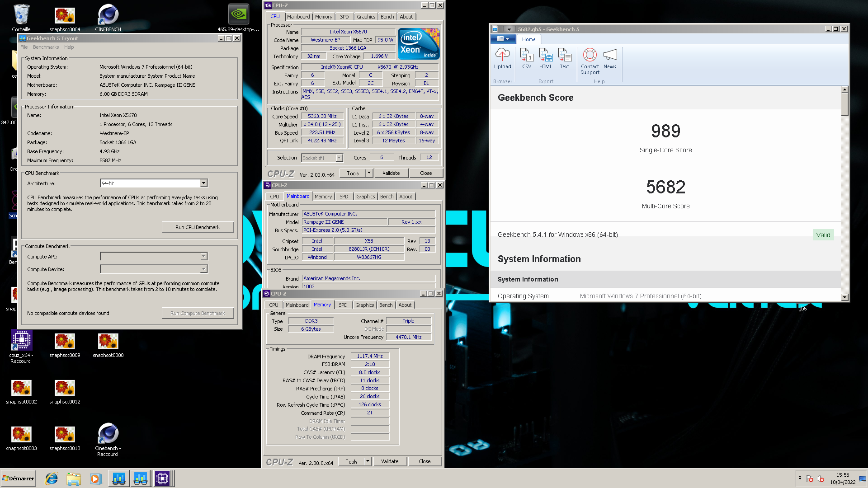868x488 pixels.
Task: Open the quick access toolbar dropdown arrow
Action: click(509, 29)
